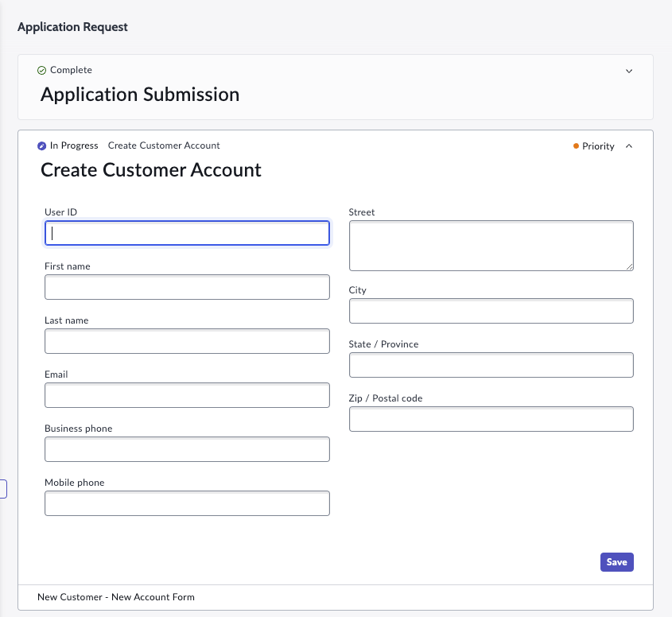Click the Application Request page title
This screenshot has width=672, height=617.
pos(72,27)
